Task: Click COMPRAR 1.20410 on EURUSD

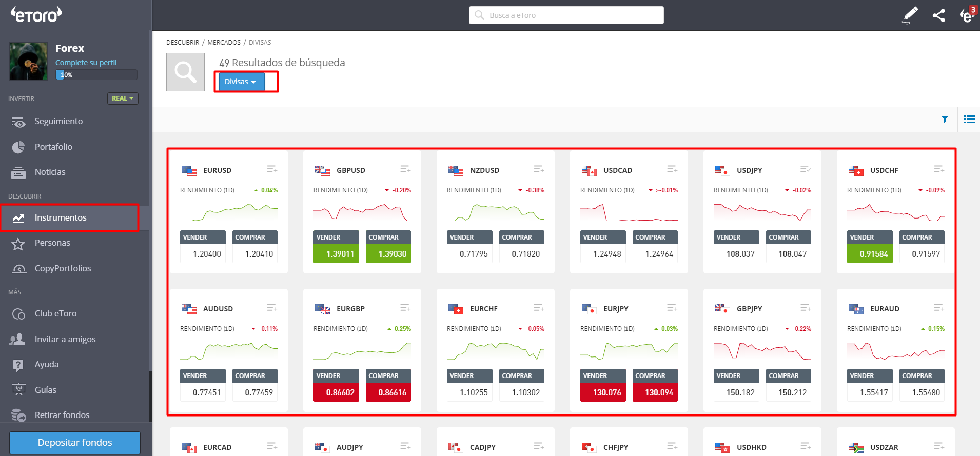Action: pyautogui.click(x=255, y=247)
